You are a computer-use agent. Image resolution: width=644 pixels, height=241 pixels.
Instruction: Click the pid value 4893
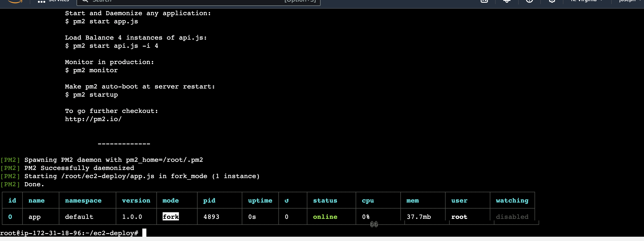click(211, 217)
